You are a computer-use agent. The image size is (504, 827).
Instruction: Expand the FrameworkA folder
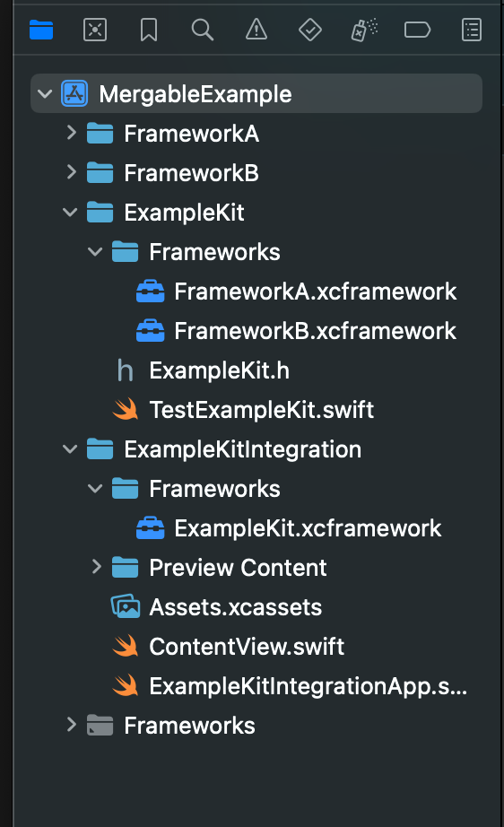72,133
